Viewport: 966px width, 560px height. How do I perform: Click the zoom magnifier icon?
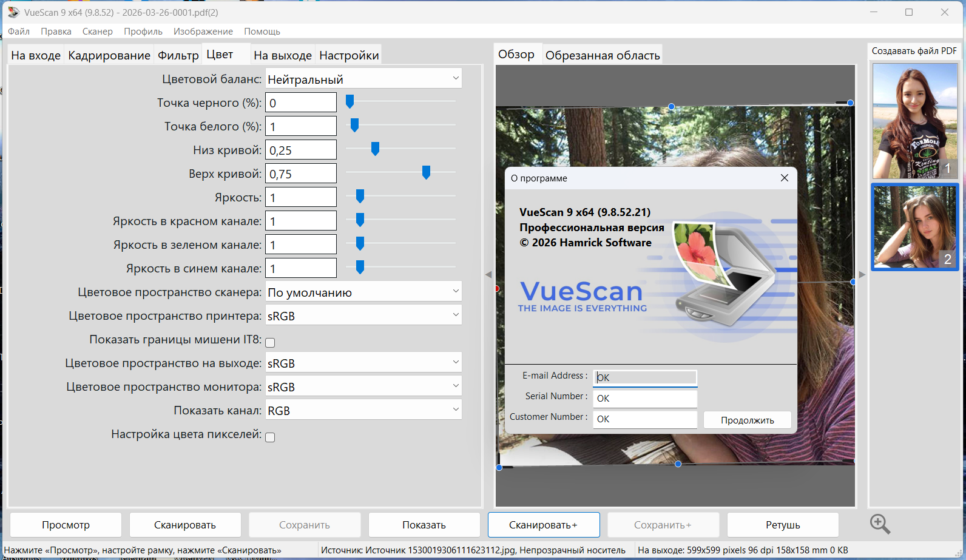tap(879, 524)
